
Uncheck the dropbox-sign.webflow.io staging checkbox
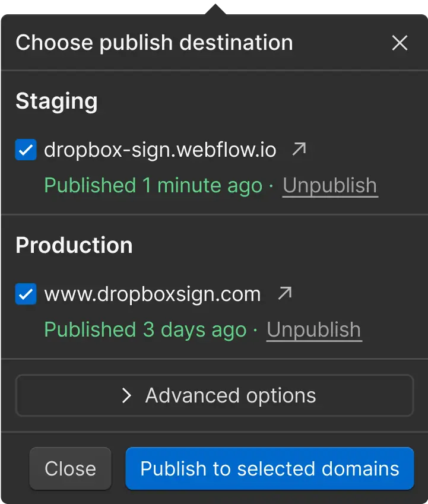tap(26, 150)
